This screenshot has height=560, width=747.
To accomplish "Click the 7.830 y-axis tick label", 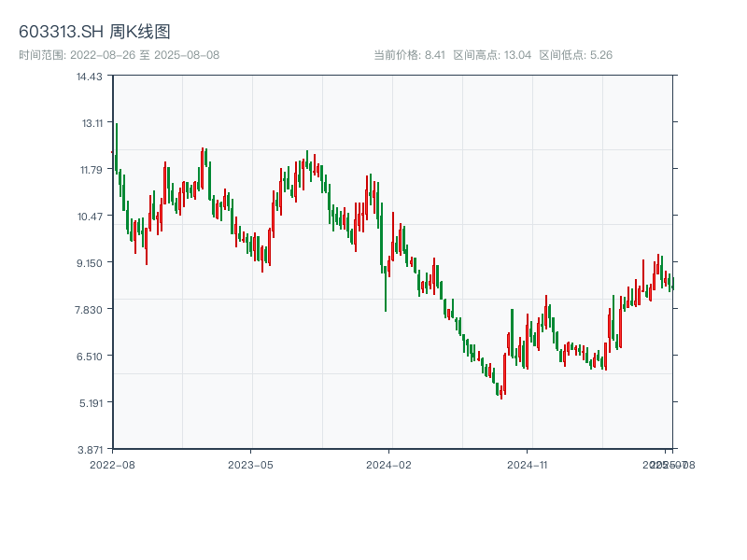I will point(90,310).
